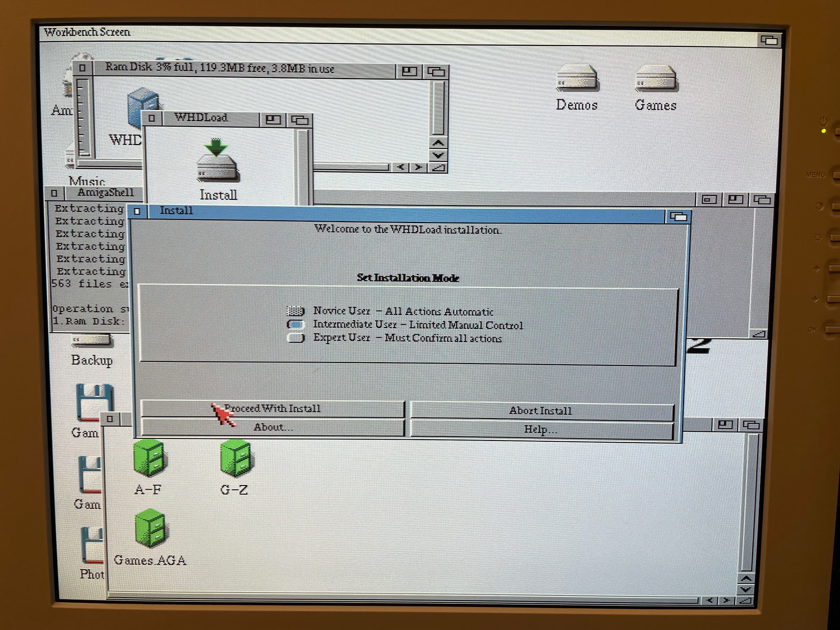Close the WHDLoad drawer window

click(x=152, y=118)
